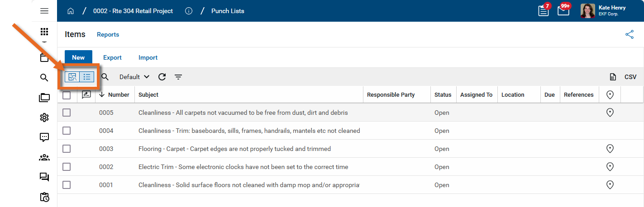This screenshot has height=207, width=644.
Task: Open the Import menu item
Action: coord(148,57)
